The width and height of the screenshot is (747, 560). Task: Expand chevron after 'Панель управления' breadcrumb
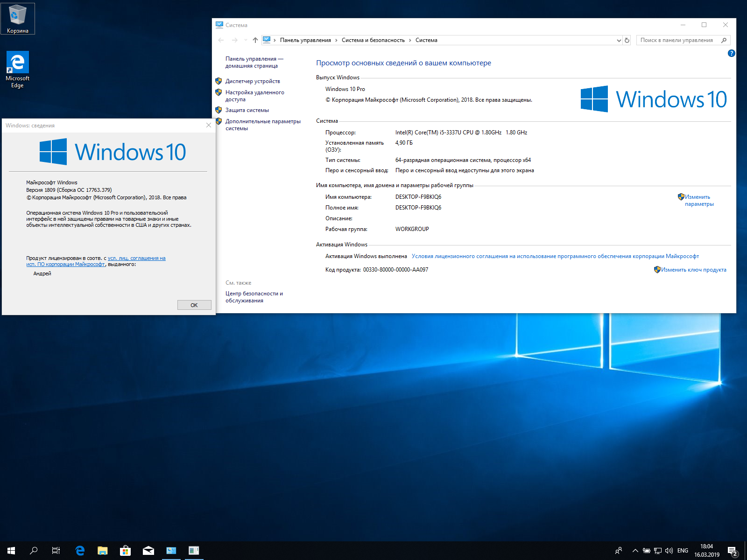pyautogui.click(x=336, y=40)
